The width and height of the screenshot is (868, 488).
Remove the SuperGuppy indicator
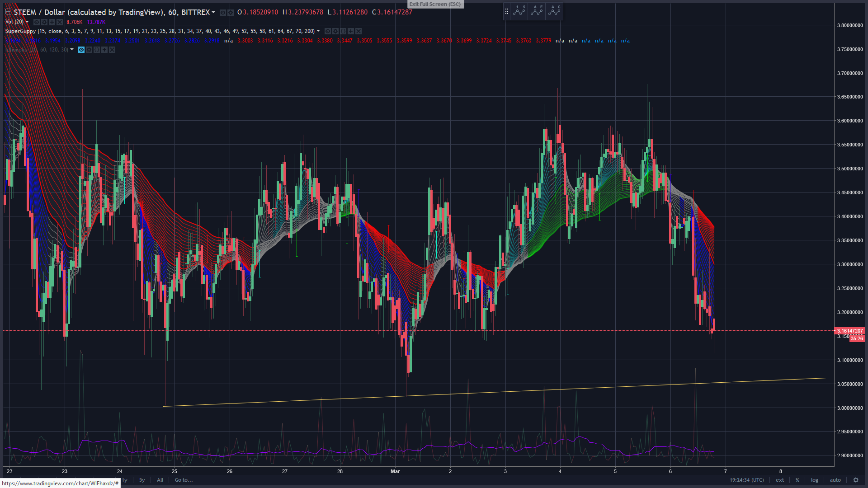coord(359,31)
